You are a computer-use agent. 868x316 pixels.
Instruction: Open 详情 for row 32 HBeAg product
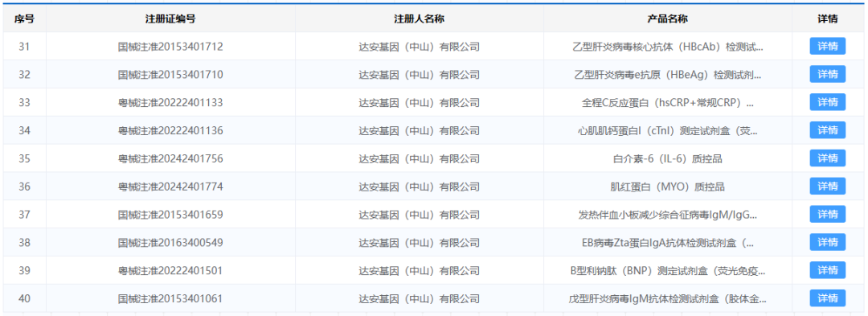[x=828, y=74]
